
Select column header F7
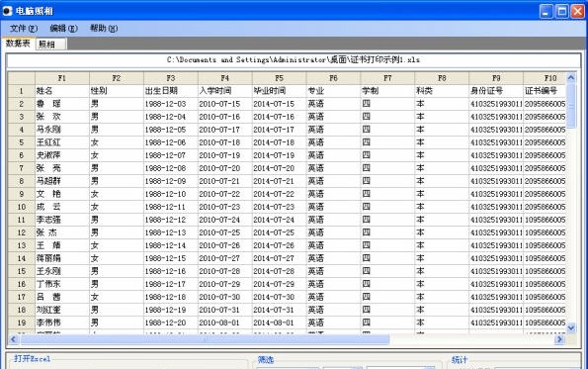tap(387, 78)
